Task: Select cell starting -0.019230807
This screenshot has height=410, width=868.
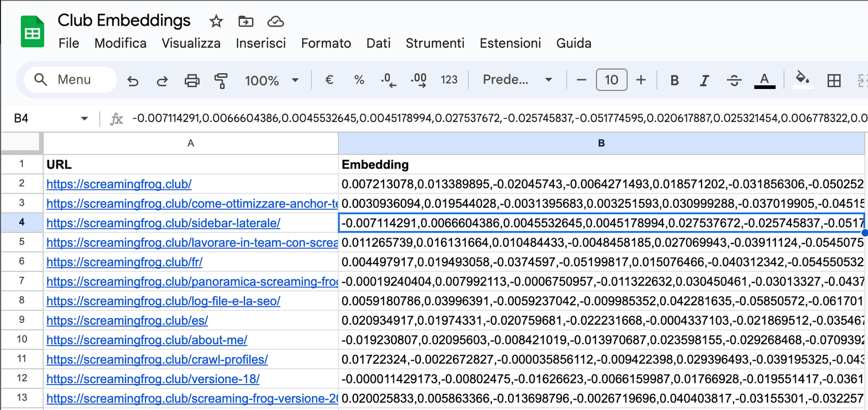Action: tap(601, 340)
